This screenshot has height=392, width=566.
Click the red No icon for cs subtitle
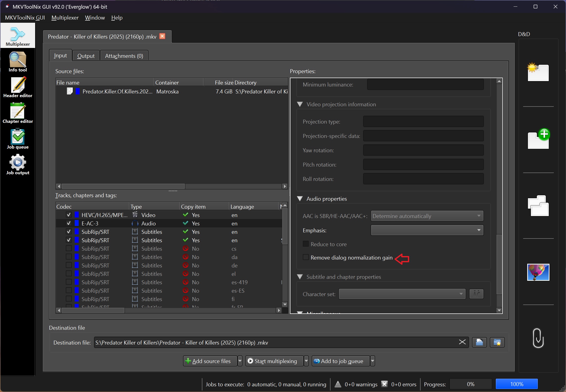point(186,248)
